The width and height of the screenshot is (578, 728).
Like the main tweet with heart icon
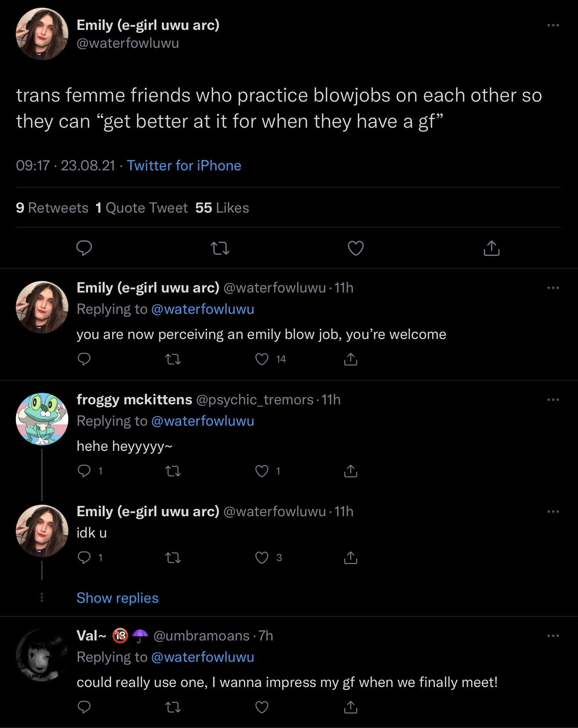(x=355, y=248)
